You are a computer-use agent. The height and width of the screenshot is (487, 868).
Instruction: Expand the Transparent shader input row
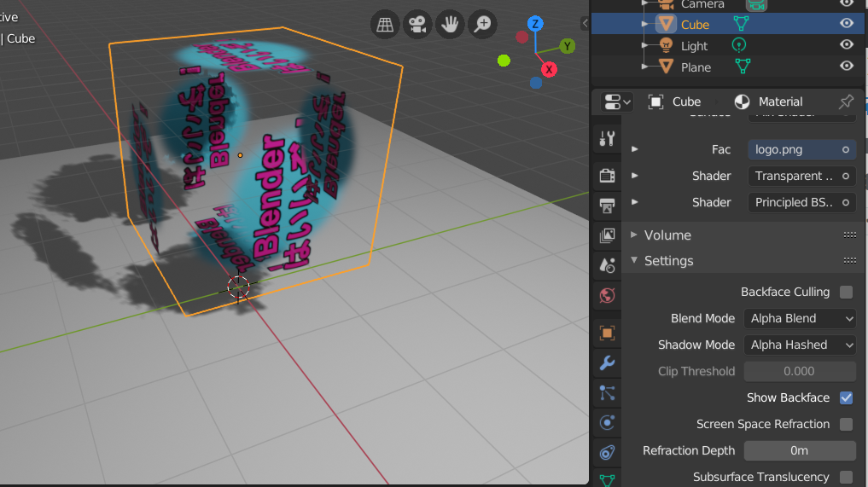(635, 176)
